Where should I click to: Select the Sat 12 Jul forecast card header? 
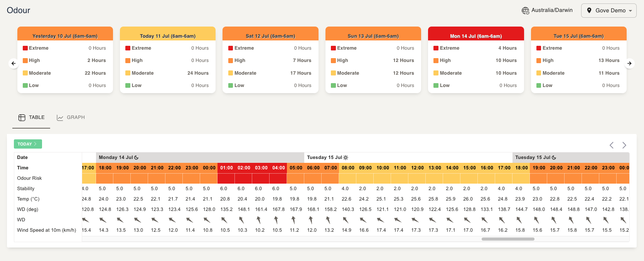coord(270,36)
